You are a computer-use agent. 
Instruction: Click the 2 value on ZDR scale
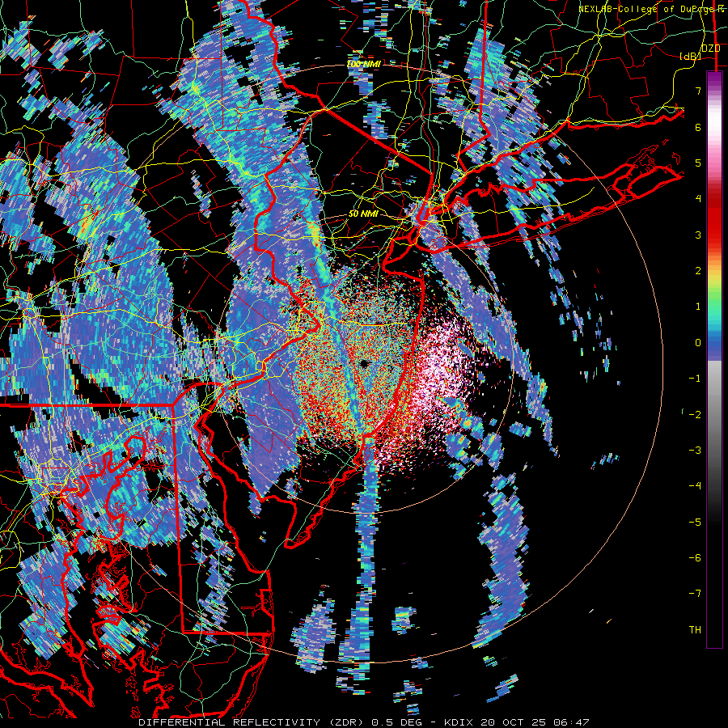point(698,271)
